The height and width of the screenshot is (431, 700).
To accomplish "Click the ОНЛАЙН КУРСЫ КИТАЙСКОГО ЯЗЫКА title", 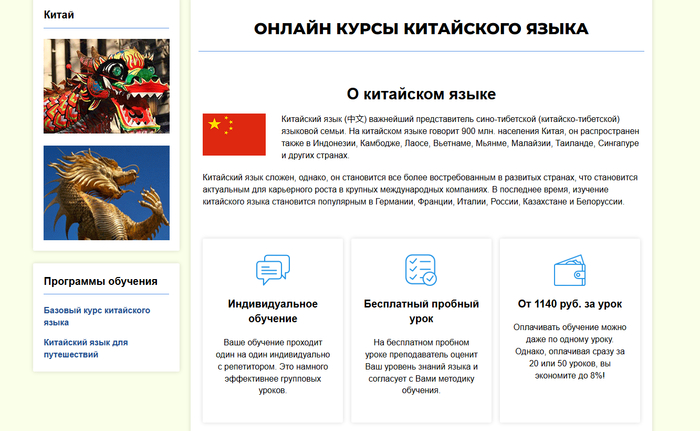I will (421, 29).
